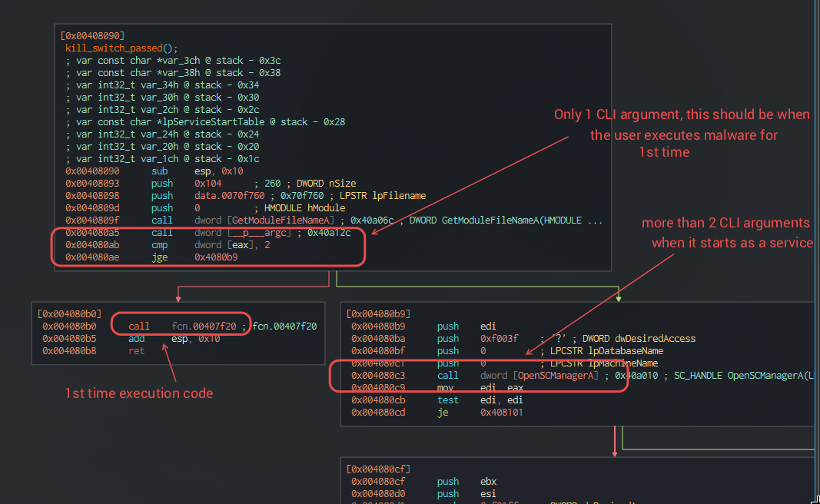
Task: Select the LPSTR lpFilename comment
Action: [x=383, y=196]
